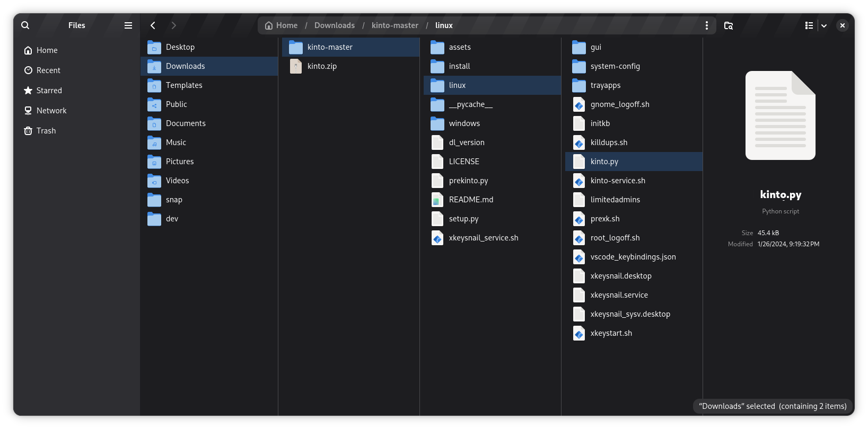The image size is (868, 429).
Task: Select the Desktop folder icon
Action: [x=154, y=47]
